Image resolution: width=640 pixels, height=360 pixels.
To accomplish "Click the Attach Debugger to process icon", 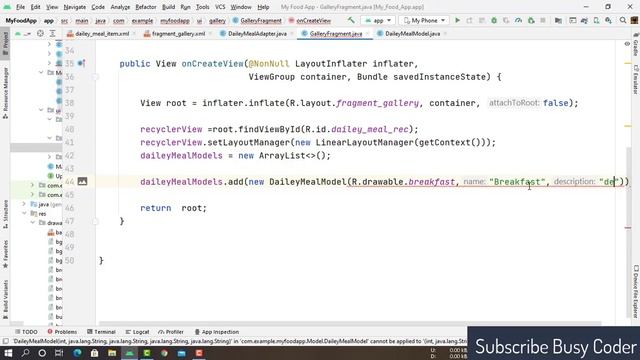I will 531,20.
